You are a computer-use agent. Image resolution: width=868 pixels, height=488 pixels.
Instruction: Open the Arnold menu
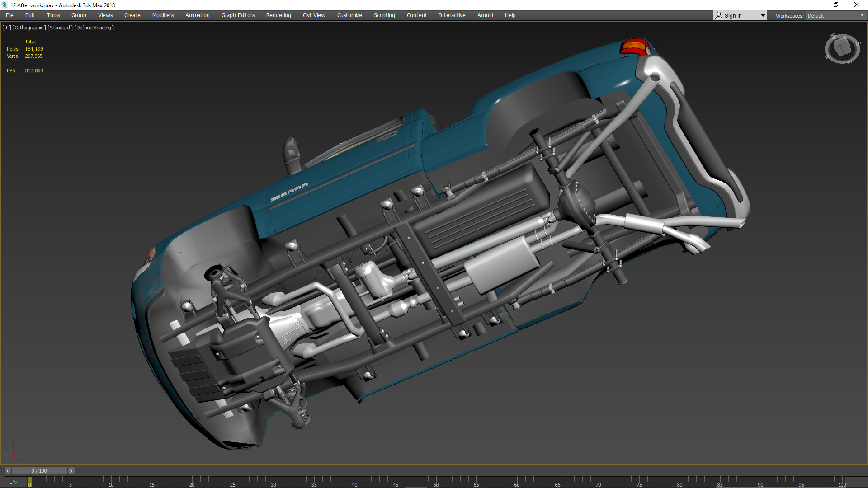coord(485,15)
